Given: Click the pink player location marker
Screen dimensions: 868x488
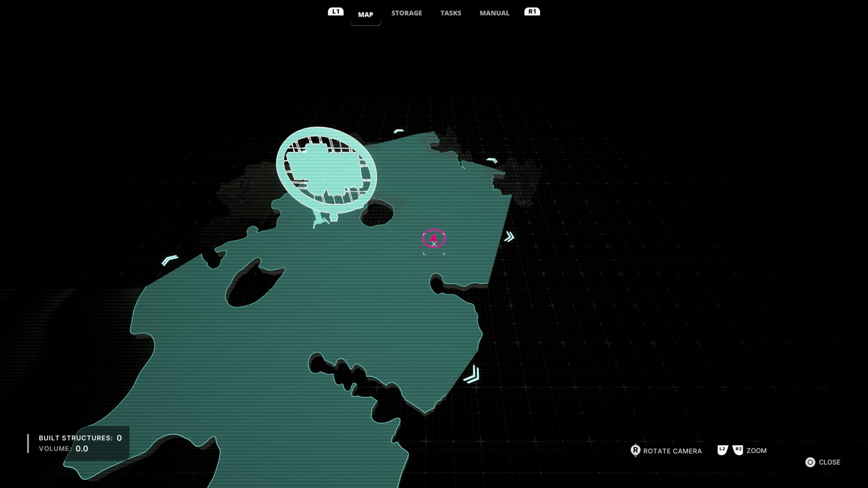Looking at the screenshot, I should [434, 238].
